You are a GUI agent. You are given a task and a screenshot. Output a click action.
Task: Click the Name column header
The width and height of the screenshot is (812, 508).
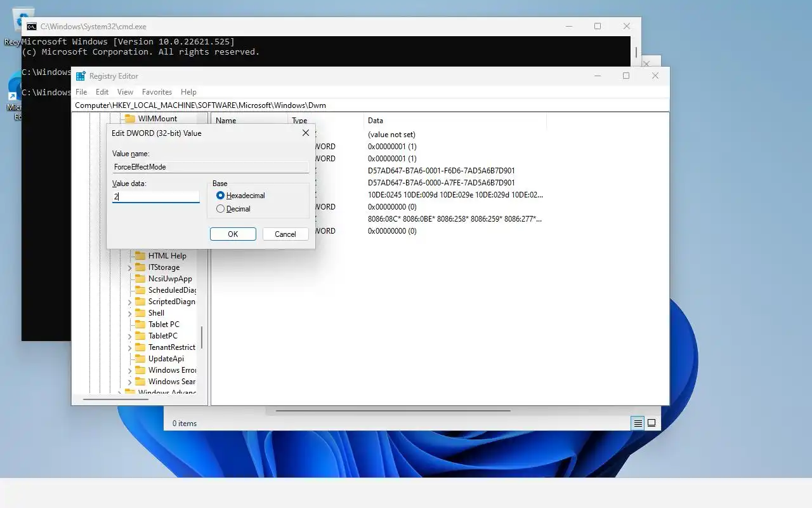[250, 121]
